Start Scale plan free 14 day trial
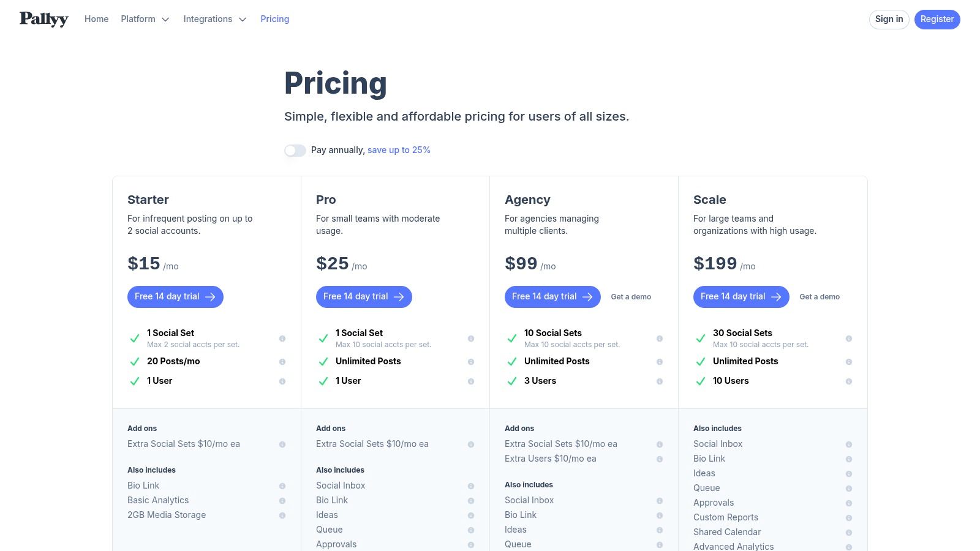 (x=741, y=297)
